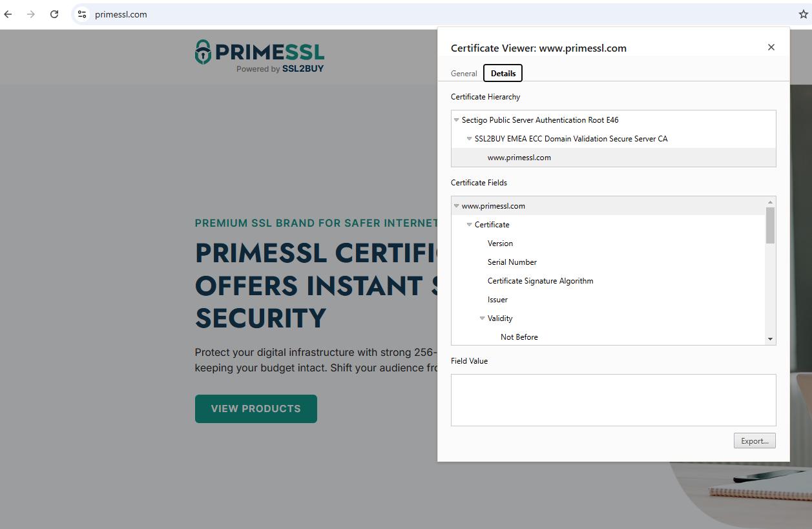Bookmark this page with star icon
Image resolution: width=812 pixels, height=529 pixels.
803,14
